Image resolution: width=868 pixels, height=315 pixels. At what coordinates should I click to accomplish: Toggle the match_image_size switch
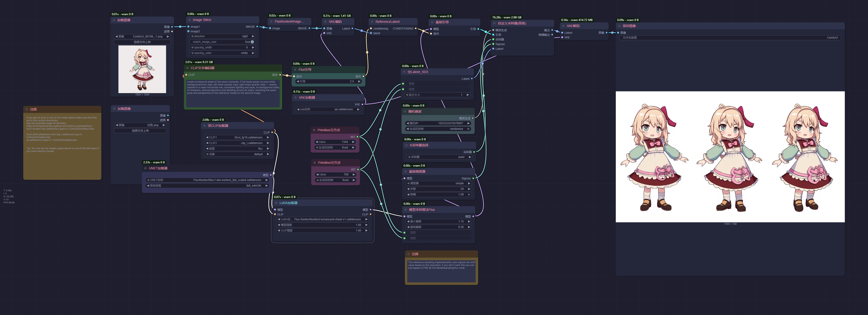click(252, 42)
